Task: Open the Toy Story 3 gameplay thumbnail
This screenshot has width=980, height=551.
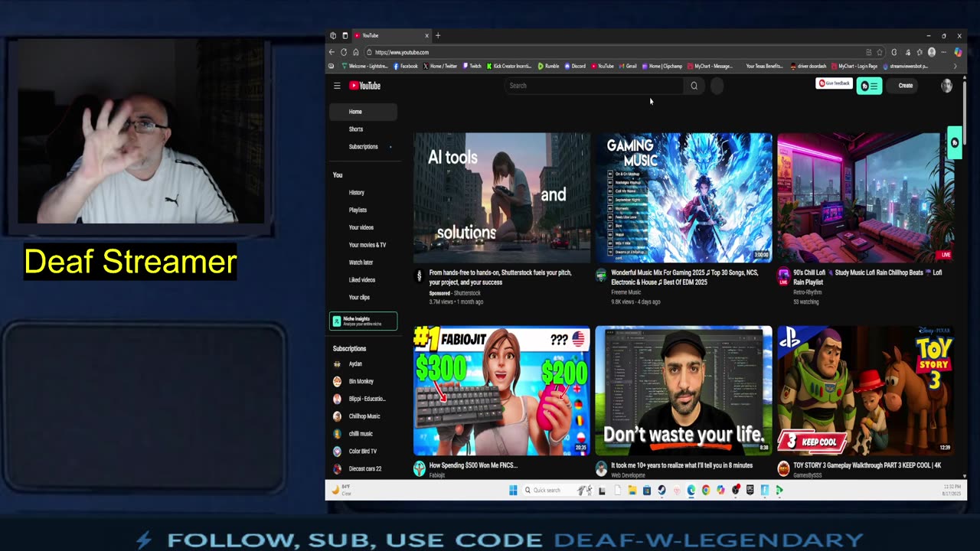Action: click(865, 391)
